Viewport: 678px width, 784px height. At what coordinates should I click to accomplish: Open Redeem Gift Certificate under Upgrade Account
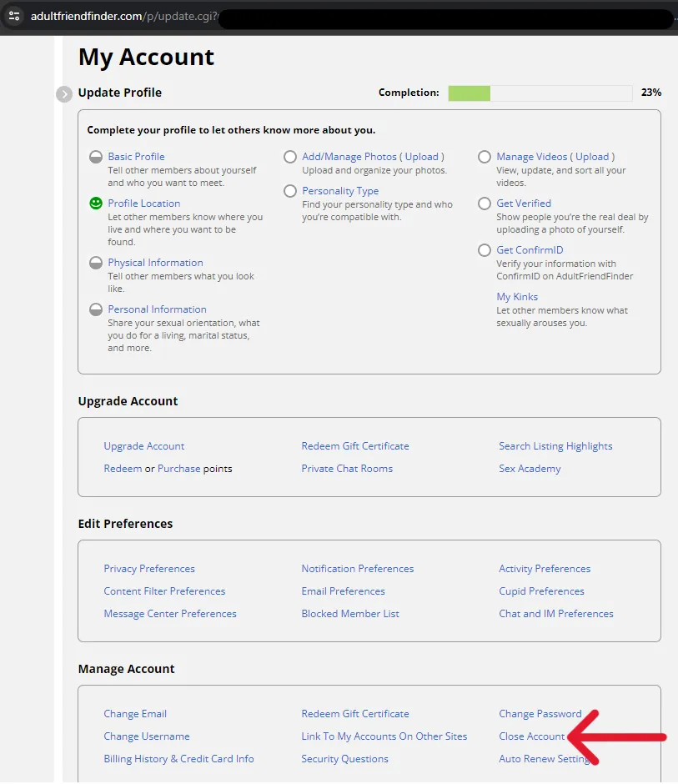tap(355, 446)
